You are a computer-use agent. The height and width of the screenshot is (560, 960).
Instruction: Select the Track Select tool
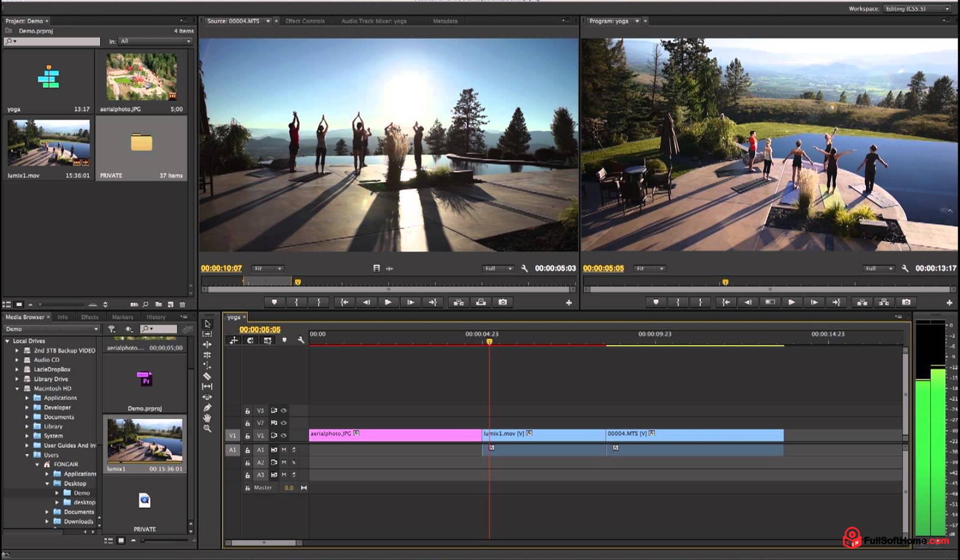(x=207, y=334)
